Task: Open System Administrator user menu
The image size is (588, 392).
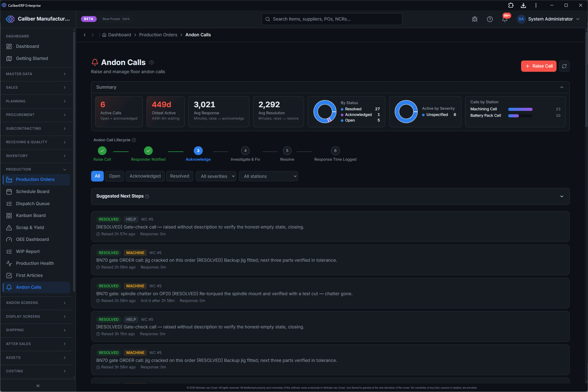Action: point(549,19)
